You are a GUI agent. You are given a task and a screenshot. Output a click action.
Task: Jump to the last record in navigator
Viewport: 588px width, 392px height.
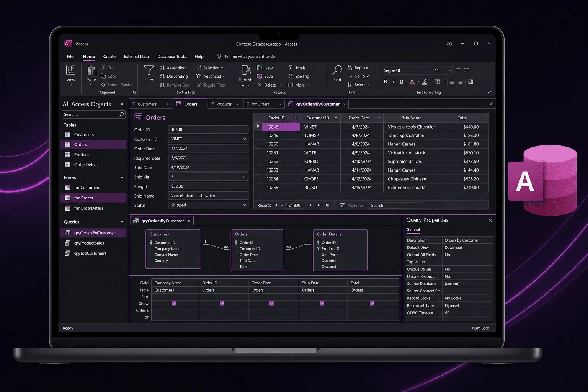(327, 206)
